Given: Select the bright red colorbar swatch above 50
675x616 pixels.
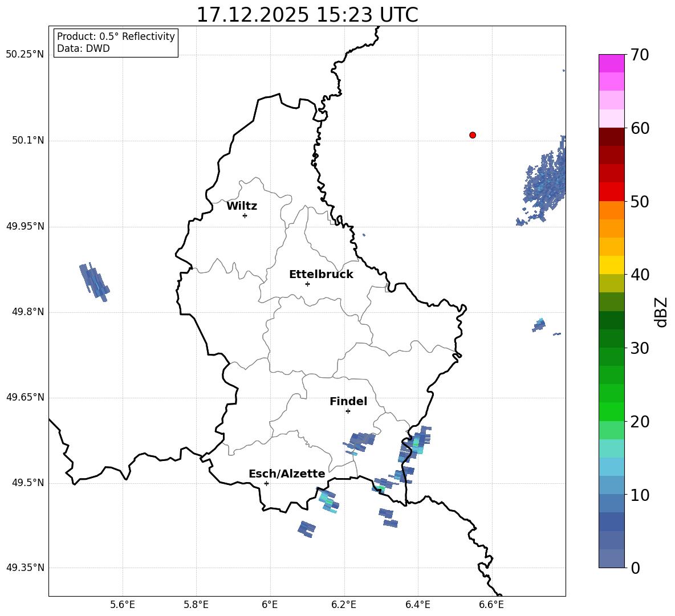Looking at the screenshot, I should (x=612, y=191).
